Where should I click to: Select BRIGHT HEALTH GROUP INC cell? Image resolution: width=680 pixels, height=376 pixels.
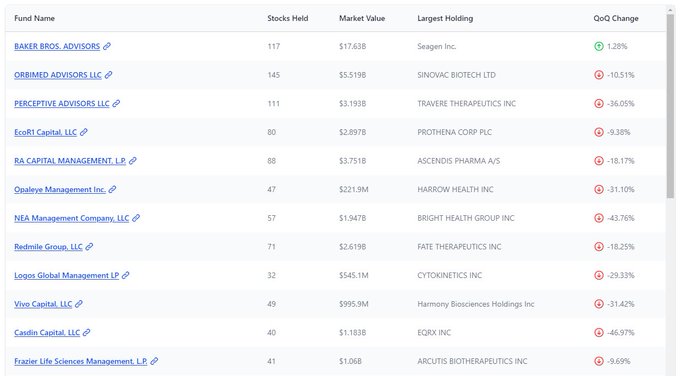click(x=466, y=218)
